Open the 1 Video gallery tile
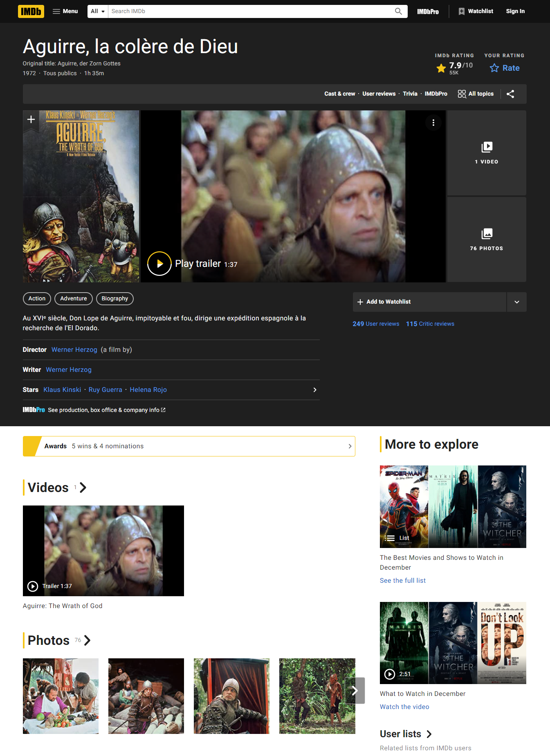 [x=486, y=153]
